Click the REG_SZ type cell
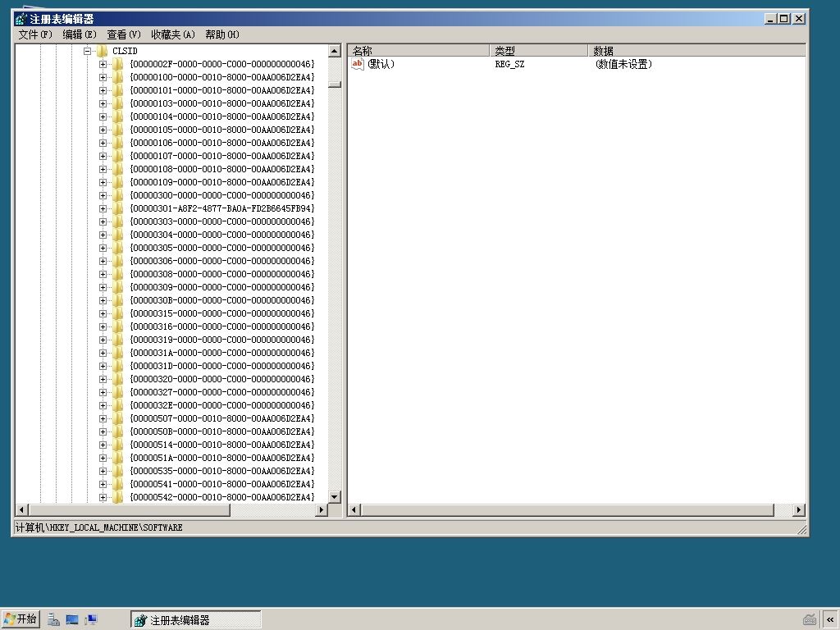This screenshot has height=630, width=840. pos(509,64)
